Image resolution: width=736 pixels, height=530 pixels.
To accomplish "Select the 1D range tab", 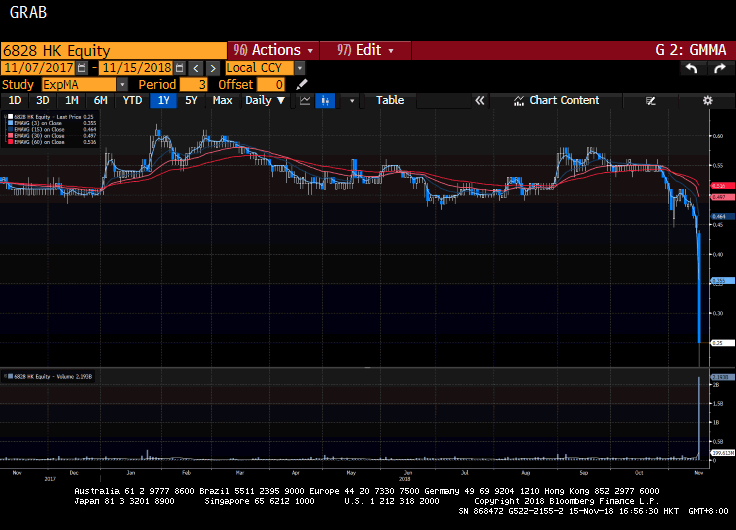I will coord(15,100).
